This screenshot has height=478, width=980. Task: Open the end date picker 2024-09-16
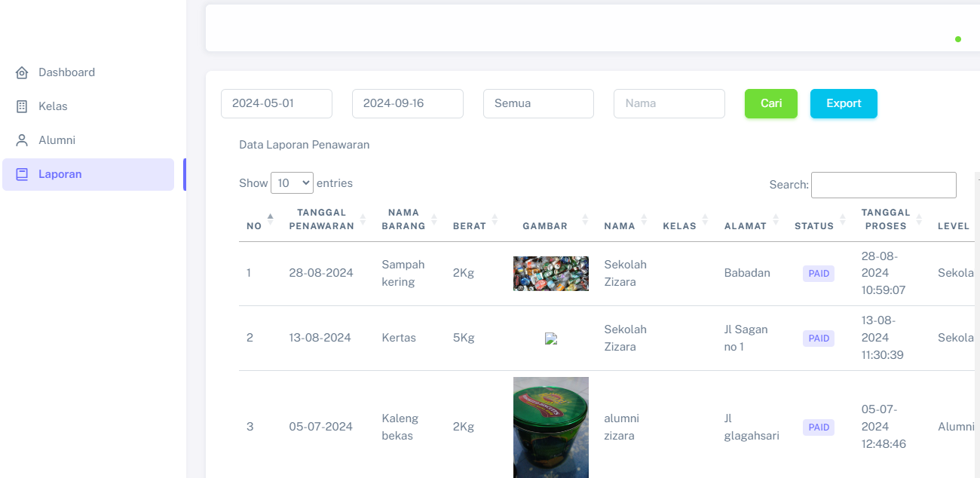pos(408,104)
